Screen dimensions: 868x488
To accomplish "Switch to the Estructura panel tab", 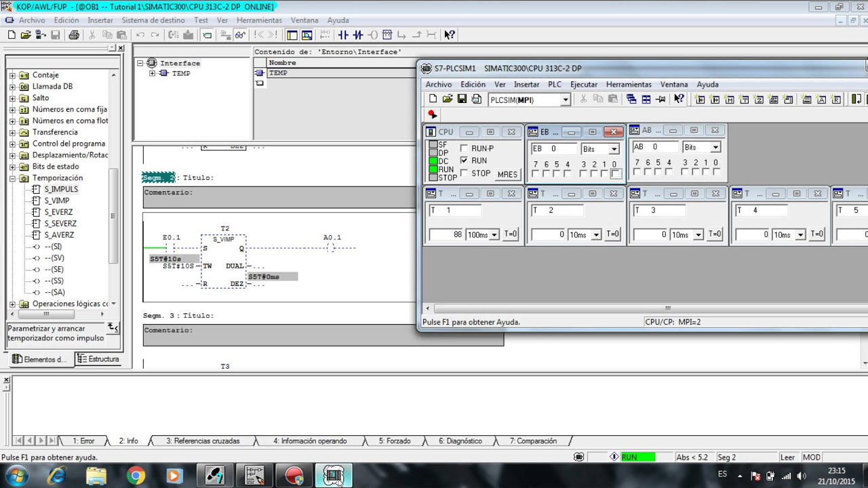I will [98, 359].
